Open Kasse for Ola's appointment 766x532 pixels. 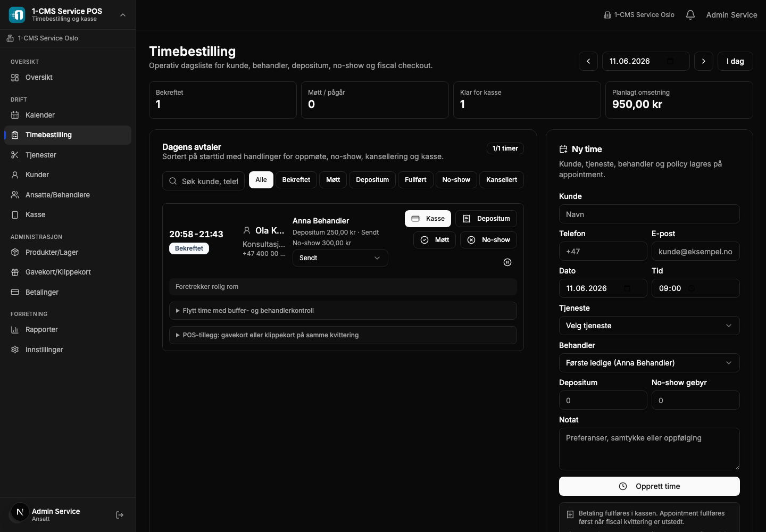[x=428, y=219]
